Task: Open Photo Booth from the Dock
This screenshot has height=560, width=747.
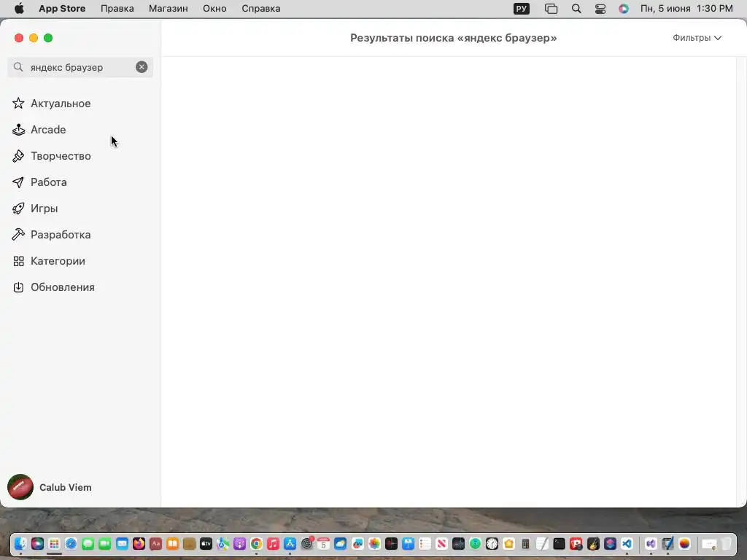Action: (576, 544)
